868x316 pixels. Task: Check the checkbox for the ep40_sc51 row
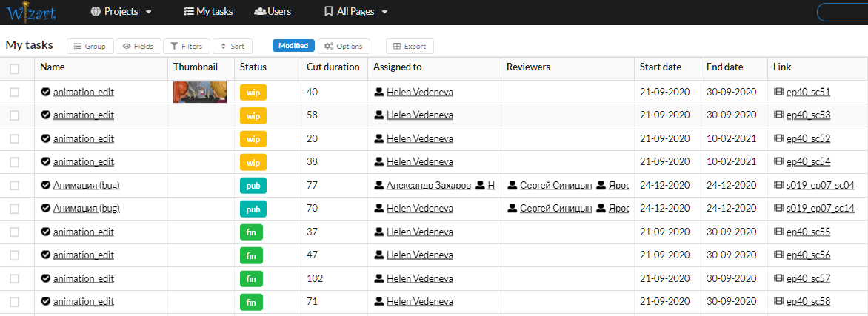click(x=15, y=93)
